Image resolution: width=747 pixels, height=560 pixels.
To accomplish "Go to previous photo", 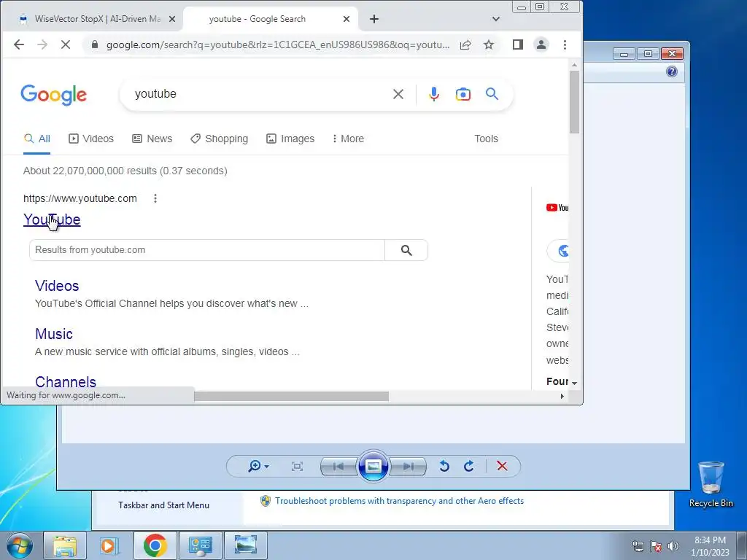I will [x=338, y=466].
